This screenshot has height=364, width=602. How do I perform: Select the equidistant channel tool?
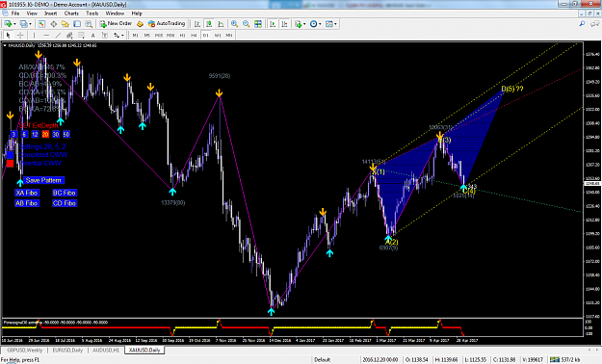tap(69, 35)
